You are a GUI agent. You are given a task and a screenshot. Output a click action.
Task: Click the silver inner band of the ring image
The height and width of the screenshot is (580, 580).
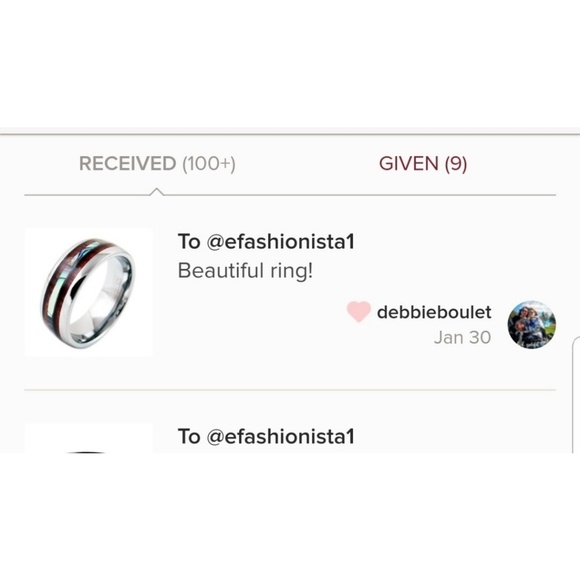coord(97,300)
